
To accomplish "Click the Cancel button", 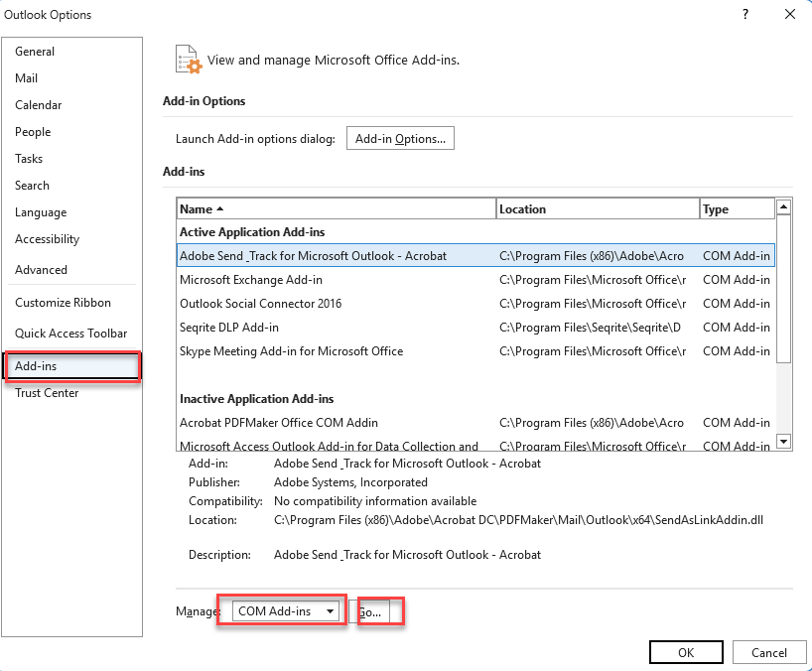I will pyautogui.click(x=769, y=652).
